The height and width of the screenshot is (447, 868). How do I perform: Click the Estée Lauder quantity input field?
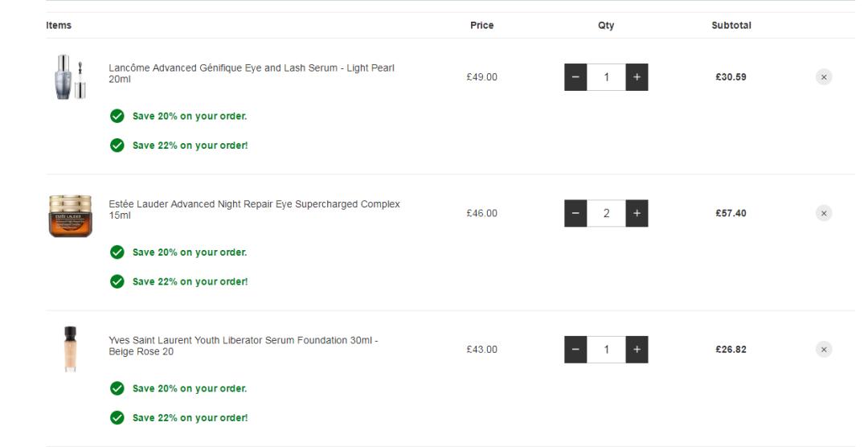point(606,213)
